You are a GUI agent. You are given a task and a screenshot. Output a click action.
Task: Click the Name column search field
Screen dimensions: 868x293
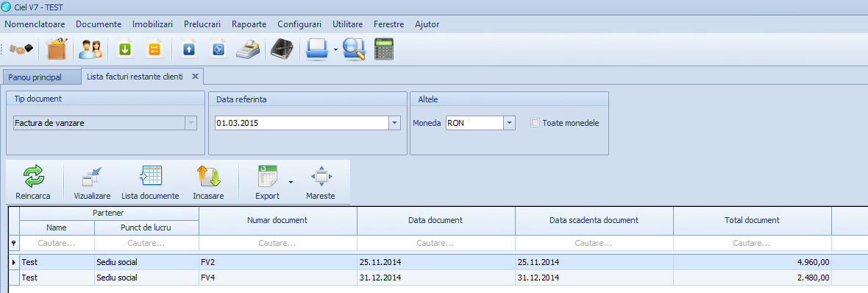tap(57, 243)
